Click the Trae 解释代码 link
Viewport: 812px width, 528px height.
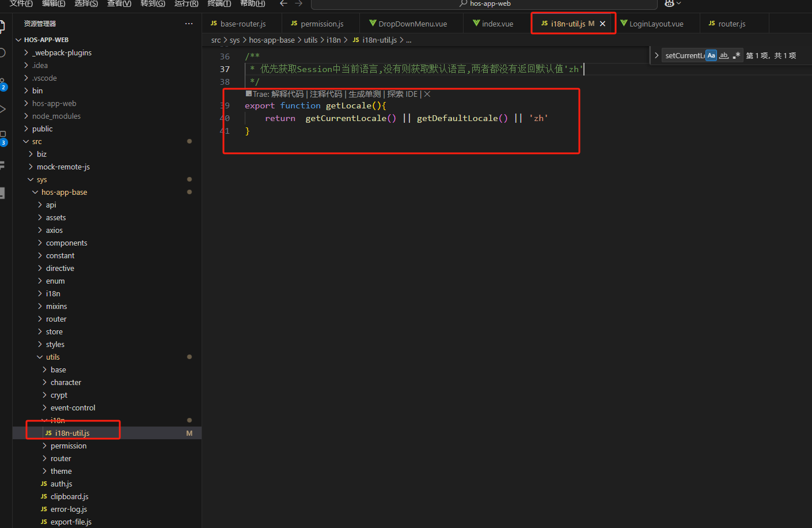pos(287,94)
